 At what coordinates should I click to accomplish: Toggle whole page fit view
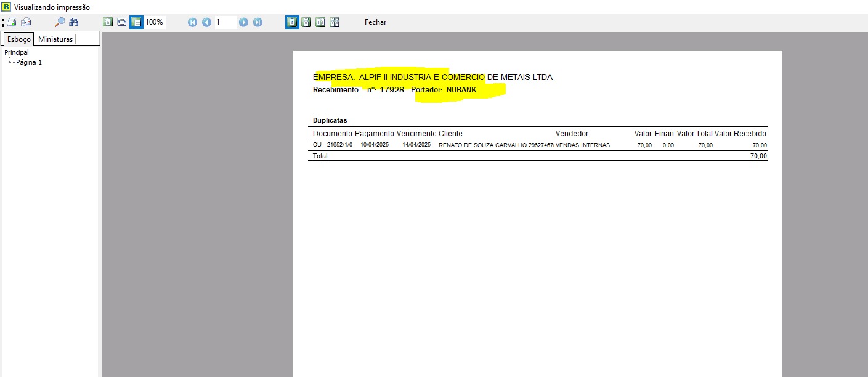108,22
